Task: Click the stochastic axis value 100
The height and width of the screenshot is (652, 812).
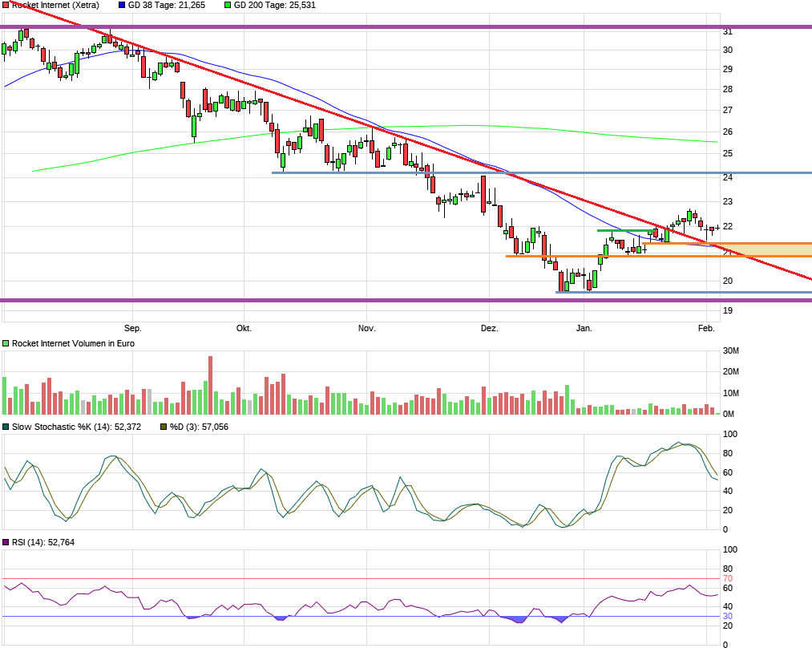Action: click(x=730, y=435)
